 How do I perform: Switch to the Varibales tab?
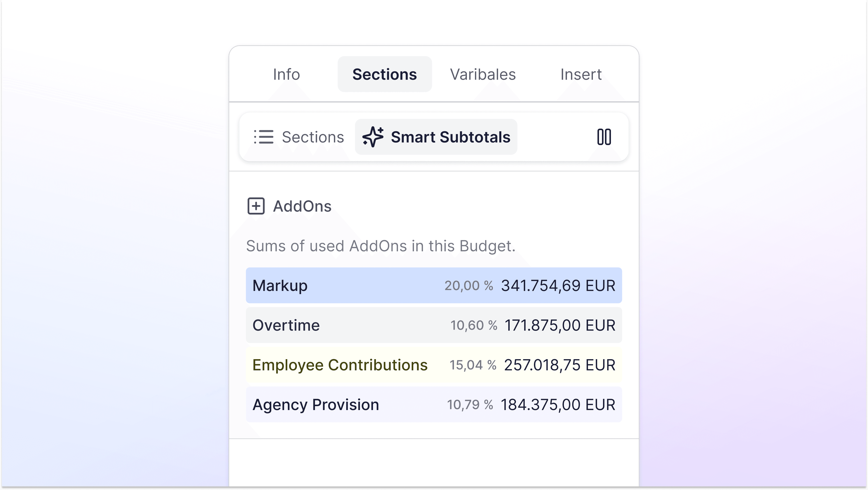[x=483, y=74]
